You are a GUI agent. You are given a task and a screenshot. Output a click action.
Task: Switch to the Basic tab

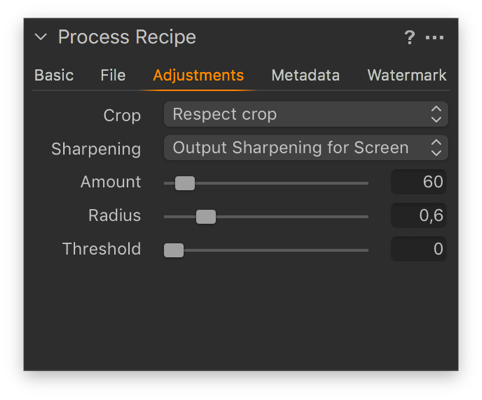pyautogui.click(x=54, y=75)
